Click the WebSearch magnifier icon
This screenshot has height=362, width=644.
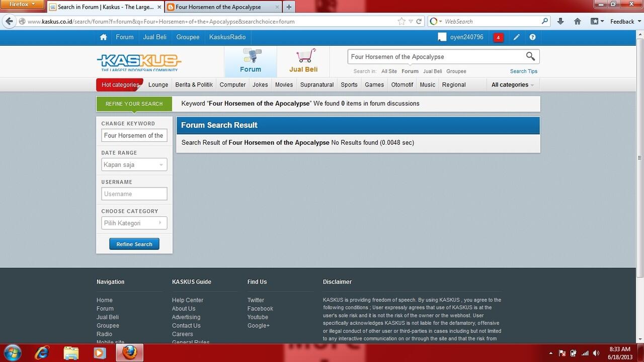[x=545, y=22]
